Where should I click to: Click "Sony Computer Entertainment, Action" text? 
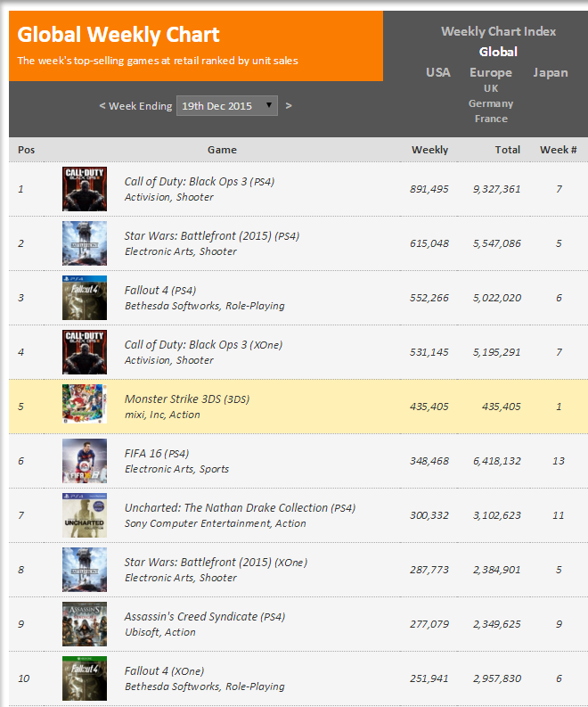click(216, 523)
